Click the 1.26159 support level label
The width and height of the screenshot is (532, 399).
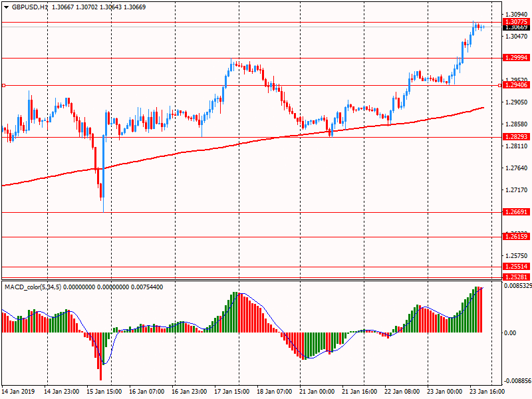click(x=516, y=237)
